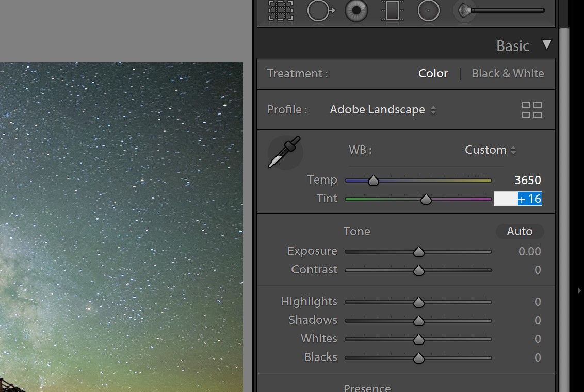Image resolution: width=584 pixels, height=392 pixels.
Task: Open the Red Eye Correction tool
Action: 355,11
